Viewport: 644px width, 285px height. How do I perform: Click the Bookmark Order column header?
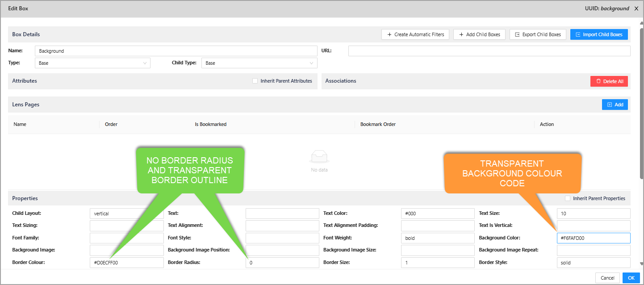click(378, 124)
